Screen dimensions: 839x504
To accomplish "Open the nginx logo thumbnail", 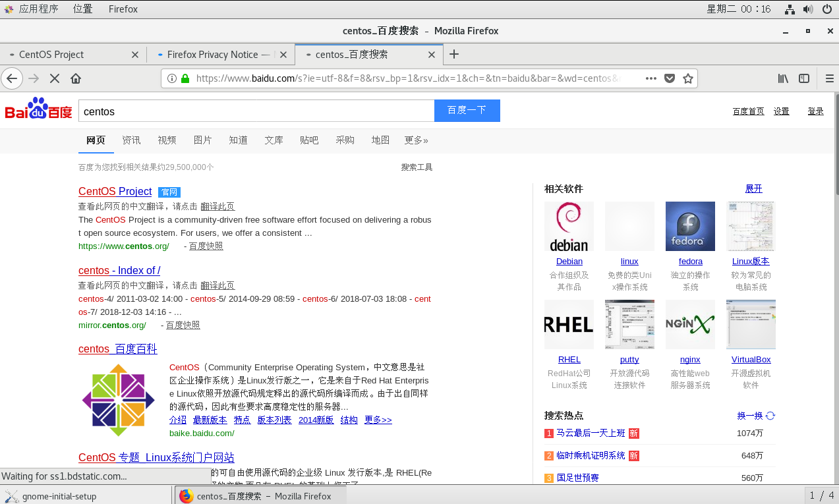I will coord(690,324).
